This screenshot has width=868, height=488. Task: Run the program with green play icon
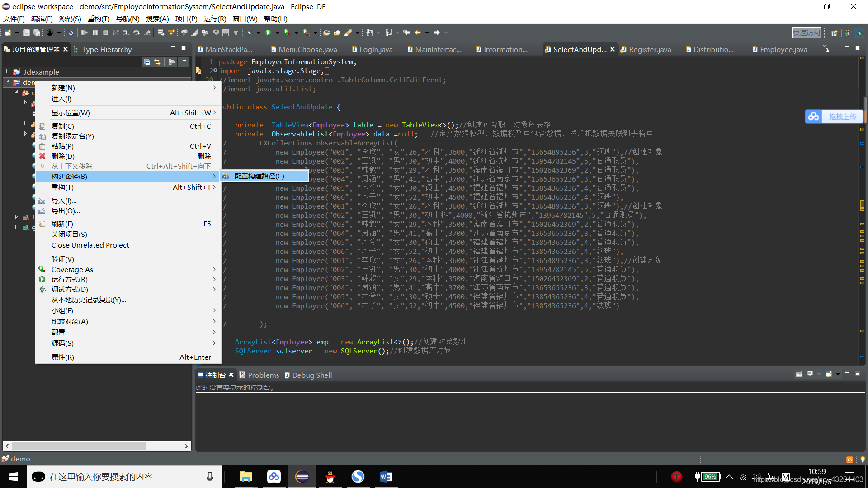tap(268, 33)
